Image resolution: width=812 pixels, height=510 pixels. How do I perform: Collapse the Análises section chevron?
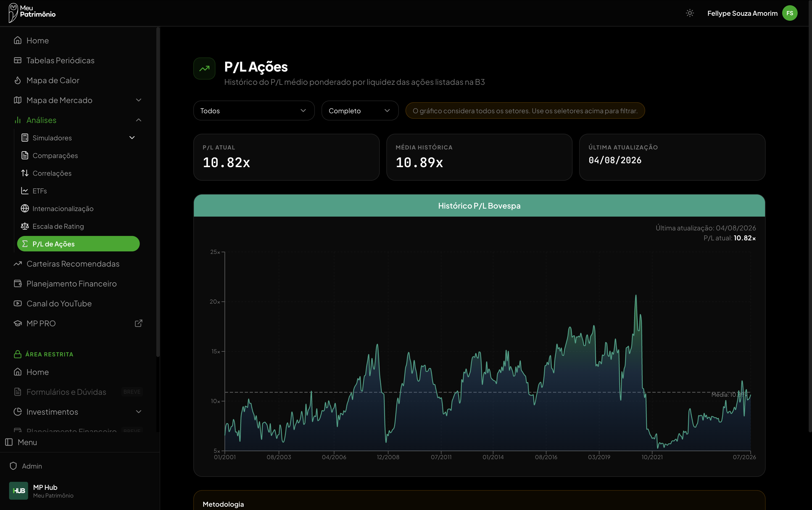139,120
